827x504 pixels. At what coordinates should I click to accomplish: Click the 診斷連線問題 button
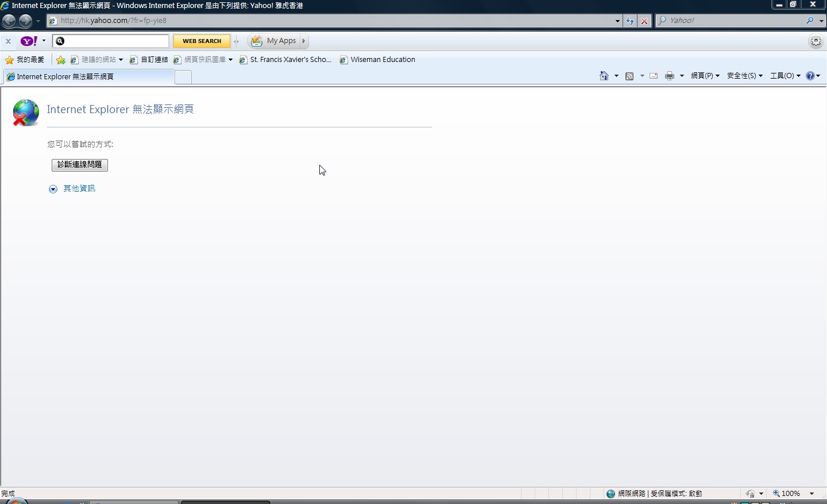(x=80, y=165)
